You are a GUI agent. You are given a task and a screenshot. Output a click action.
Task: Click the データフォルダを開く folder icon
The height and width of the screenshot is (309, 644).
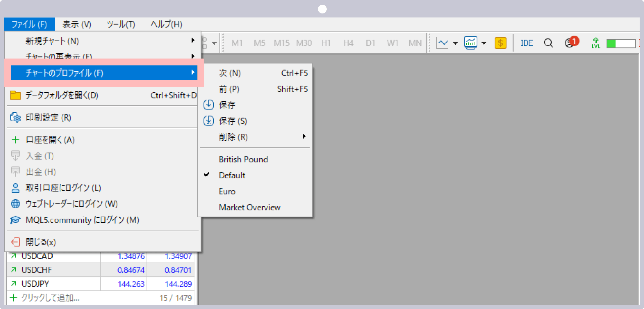(x=15, y=95)
